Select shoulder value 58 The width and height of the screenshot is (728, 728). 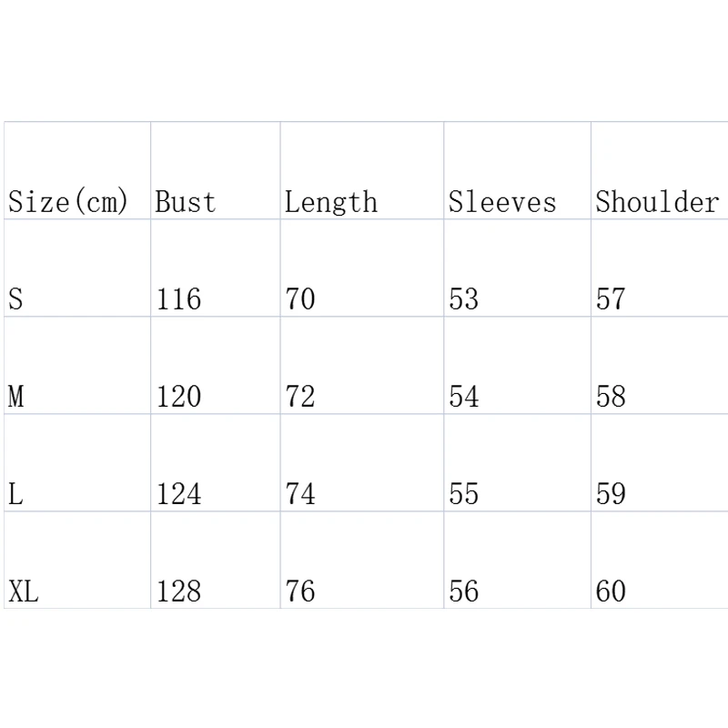coord(611,396)
